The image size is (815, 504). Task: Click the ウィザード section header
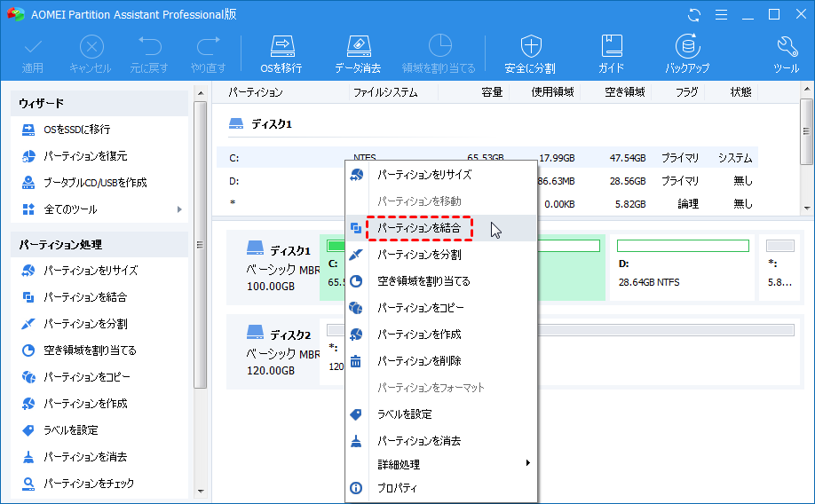pyautogui.click(x=99, y=104)
